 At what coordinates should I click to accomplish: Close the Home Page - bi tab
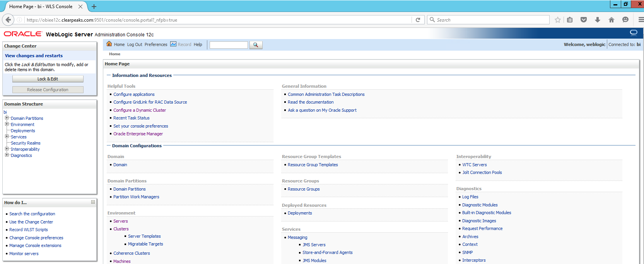pos(80,7)
